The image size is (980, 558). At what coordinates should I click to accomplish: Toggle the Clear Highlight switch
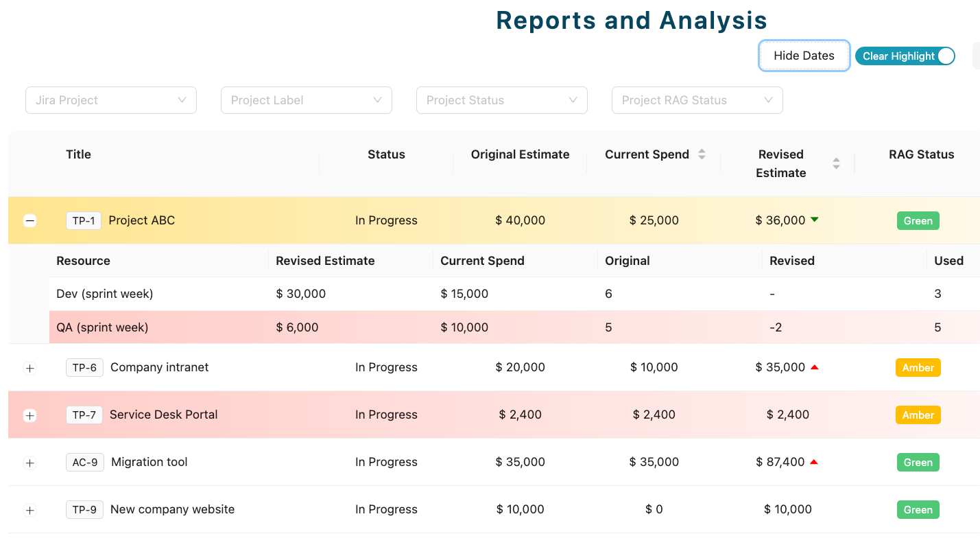(905, 56)
